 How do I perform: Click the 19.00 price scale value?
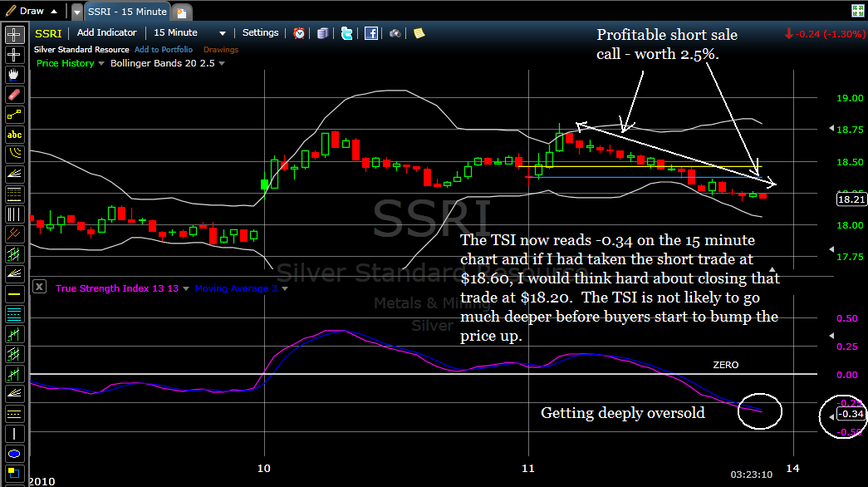[x=850, y=98]
